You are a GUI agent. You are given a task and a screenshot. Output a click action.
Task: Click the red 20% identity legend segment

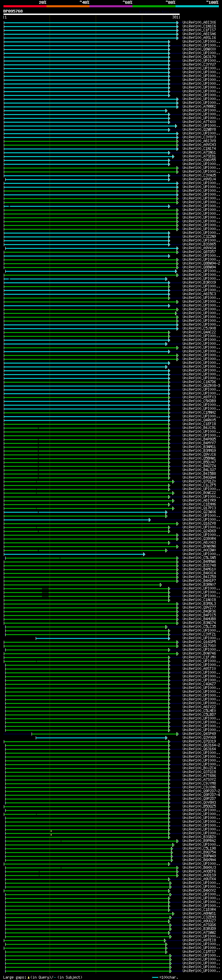(25, 6)
